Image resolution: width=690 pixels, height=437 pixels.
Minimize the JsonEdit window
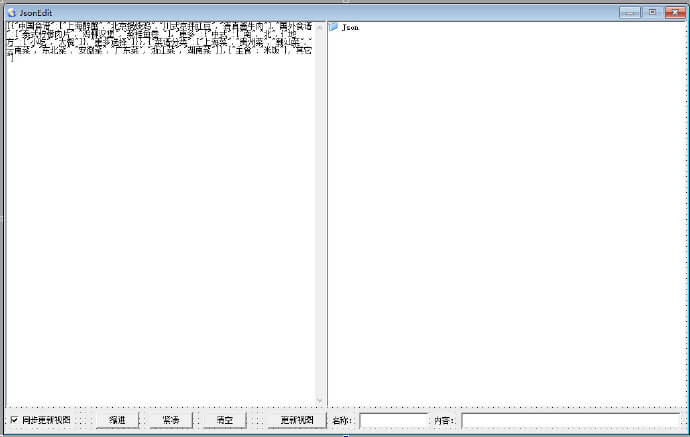coord(629,12)
